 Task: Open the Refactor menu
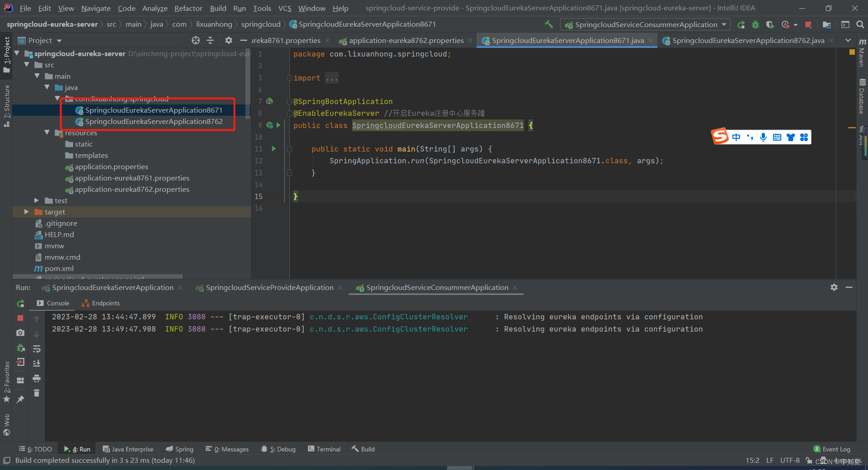point(188,8)
